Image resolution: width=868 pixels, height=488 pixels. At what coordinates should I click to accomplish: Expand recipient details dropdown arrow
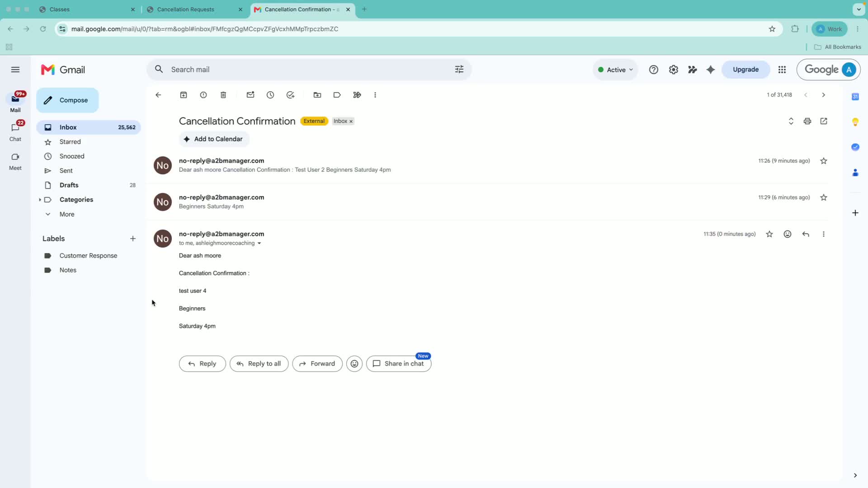click(259, 243)
